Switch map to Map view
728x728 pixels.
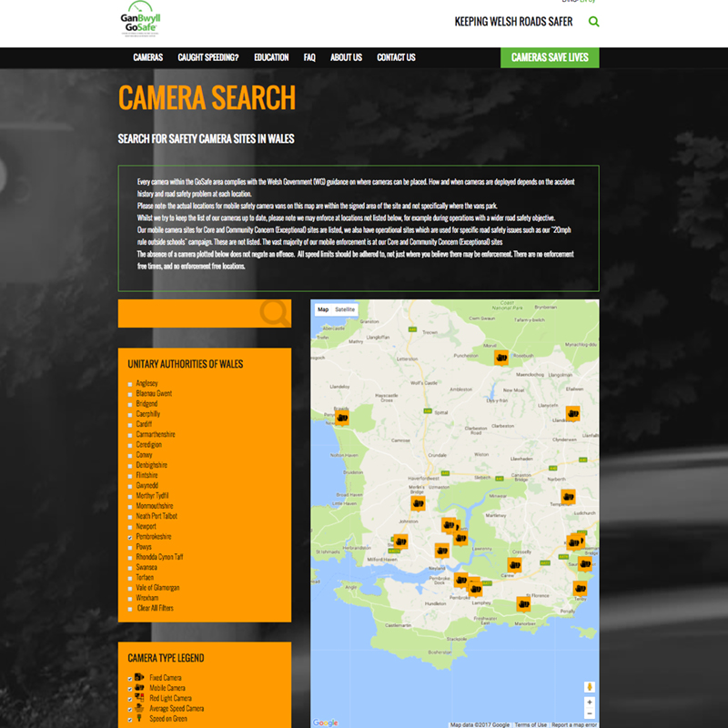[x=323, y=309]
